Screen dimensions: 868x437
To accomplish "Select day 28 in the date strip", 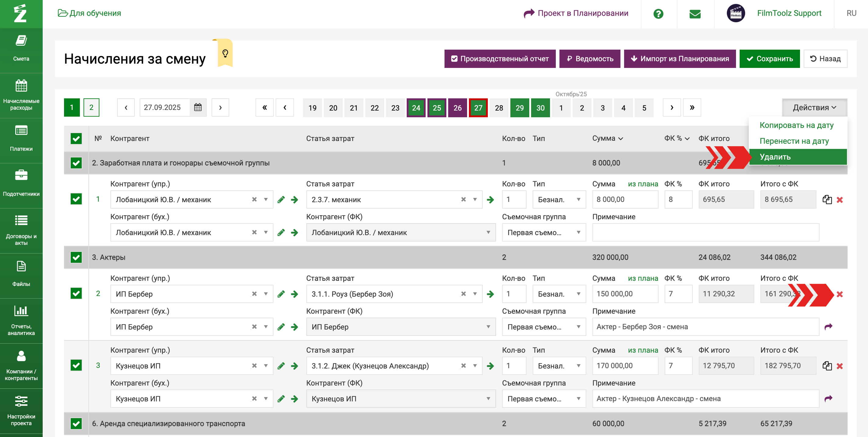I will [x=499, y=108].
